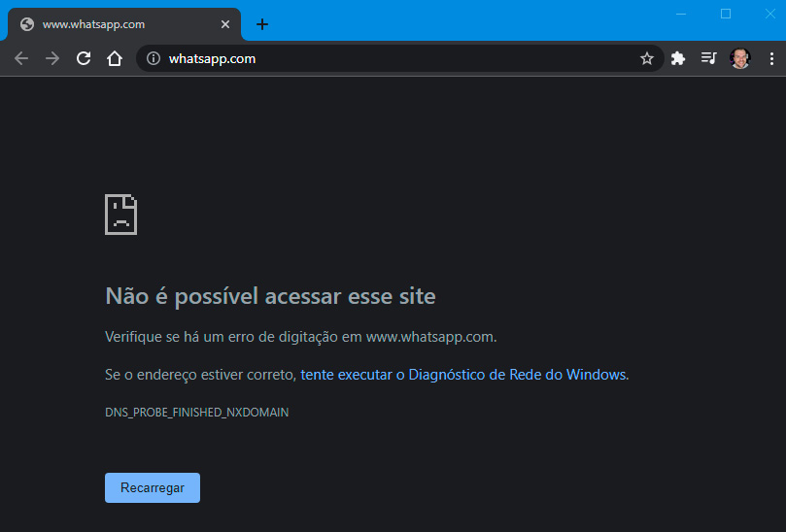Screen dimensions: 786x532
Task: Click the DNS_PROBE_FINISHED_NXDOMAIN error code
Action: 196,413
